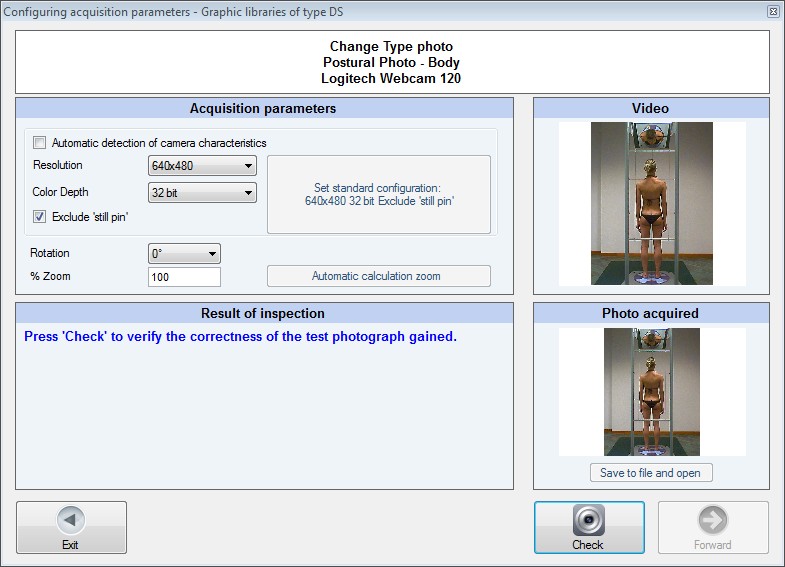Click the 'Rotation' label
The height and width of the screenshot is (567, 785).
click(50, 253)
